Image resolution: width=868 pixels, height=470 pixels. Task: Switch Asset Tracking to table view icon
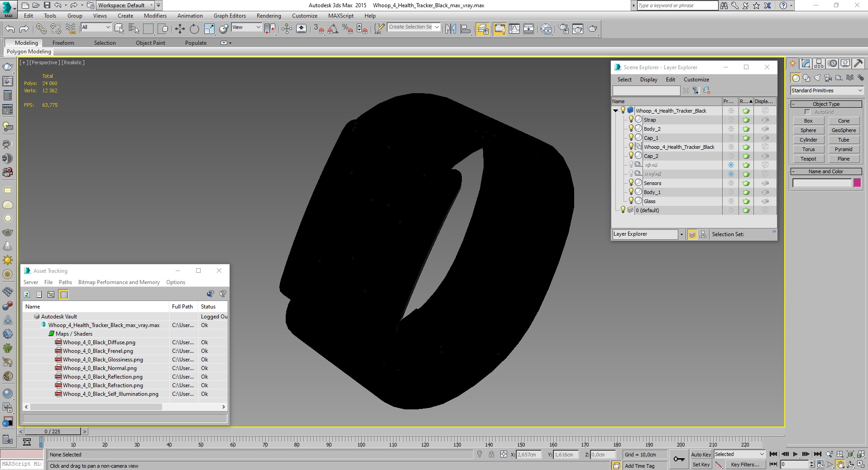64,294
